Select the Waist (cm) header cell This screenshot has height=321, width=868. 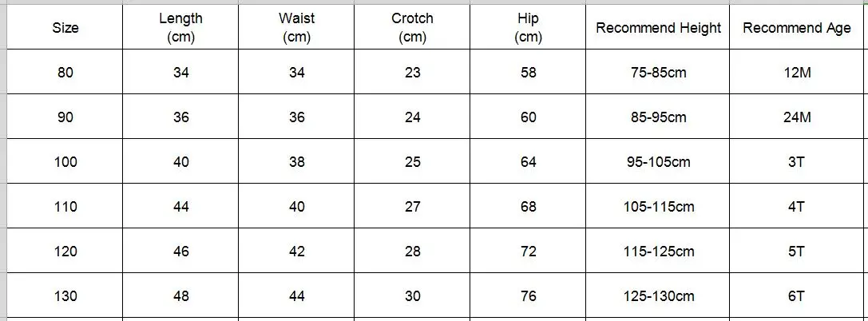pyautogui.click(x=296, y=27)
